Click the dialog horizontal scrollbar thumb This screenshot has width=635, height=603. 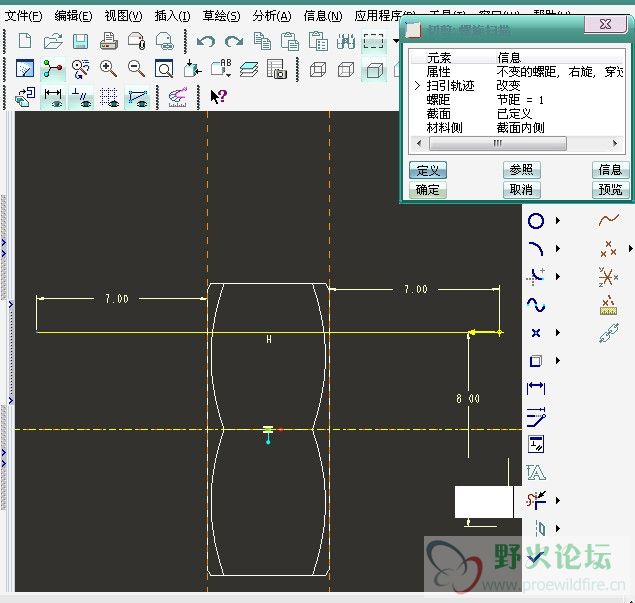click(x=498, y=143)
